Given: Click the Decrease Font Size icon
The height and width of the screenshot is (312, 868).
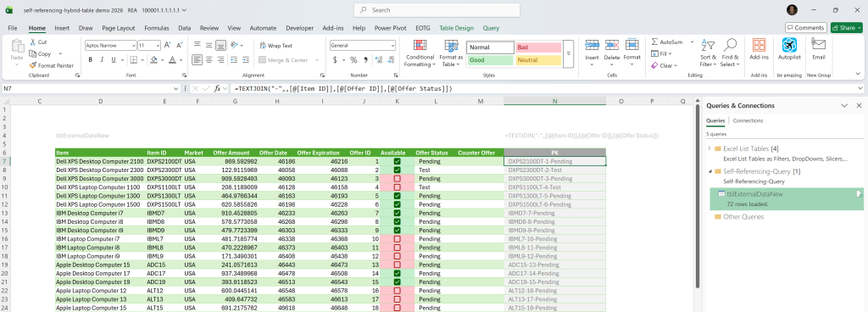Looking at the screenshot, I should pyautogui.click(x=180, y=46).
